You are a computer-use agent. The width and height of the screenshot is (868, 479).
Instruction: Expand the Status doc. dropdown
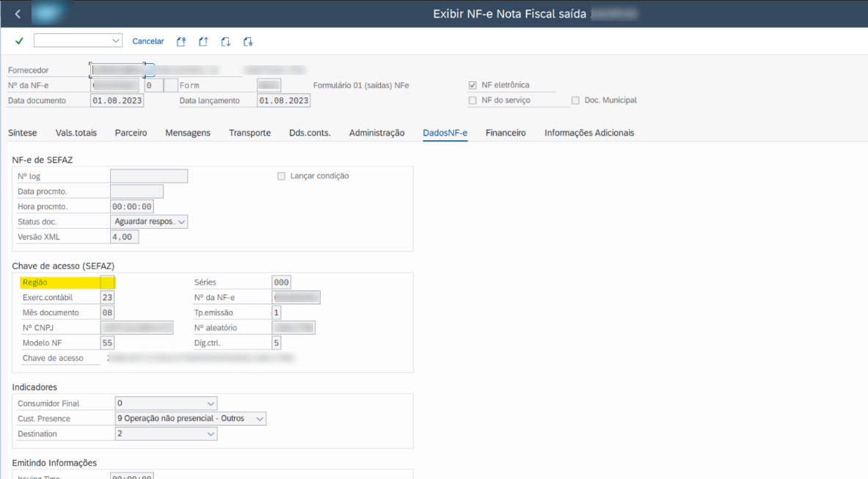[181, 222]
